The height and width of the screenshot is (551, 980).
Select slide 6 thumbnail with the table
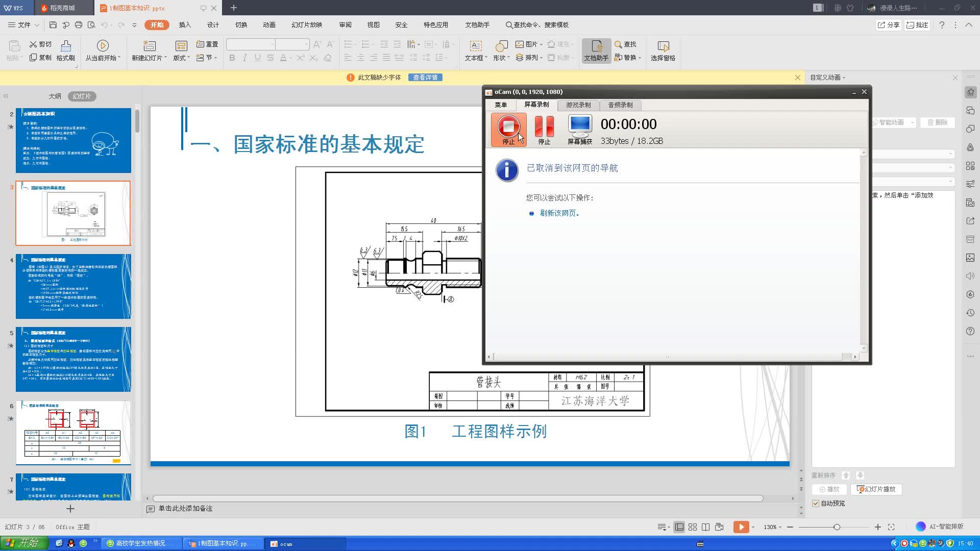73,433
